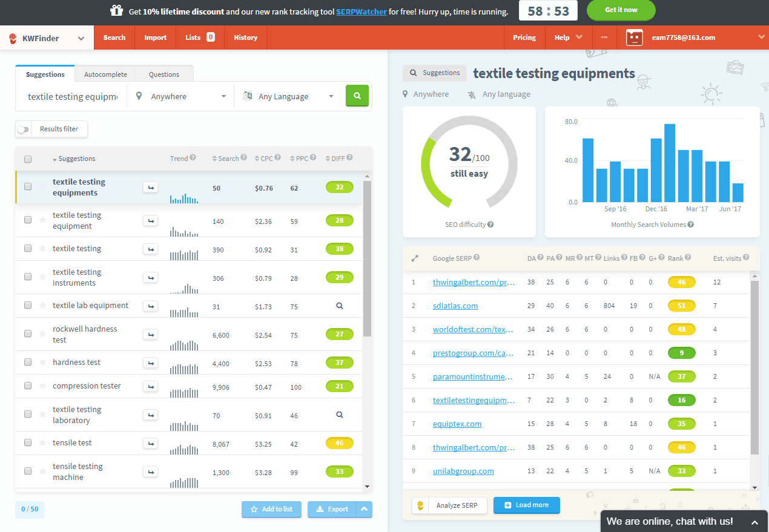Open the Any Language dropdown
The image size is (769, 532).
(x=288, y=96)
